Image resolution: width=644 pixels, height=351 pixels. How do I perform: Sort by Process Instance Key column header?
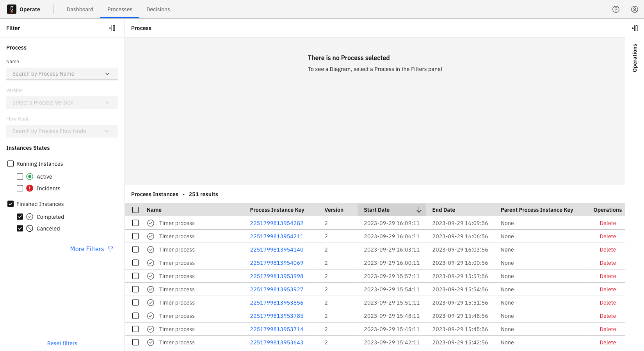click(277, 210)
